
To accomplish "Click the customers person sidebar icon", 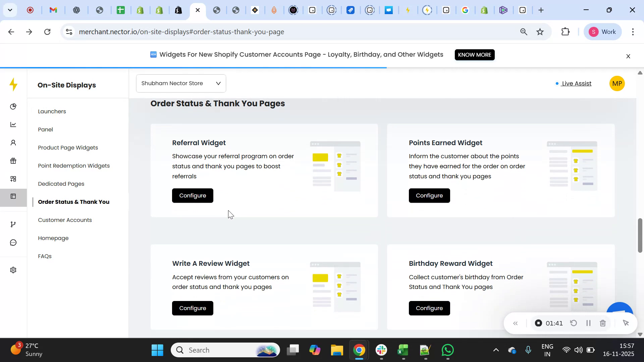I will point(13,143).
